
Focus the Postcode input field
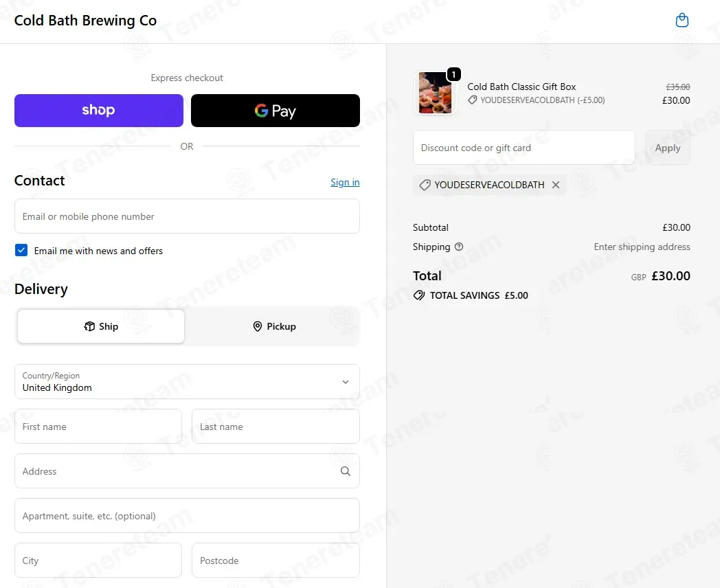click(275, 560)
